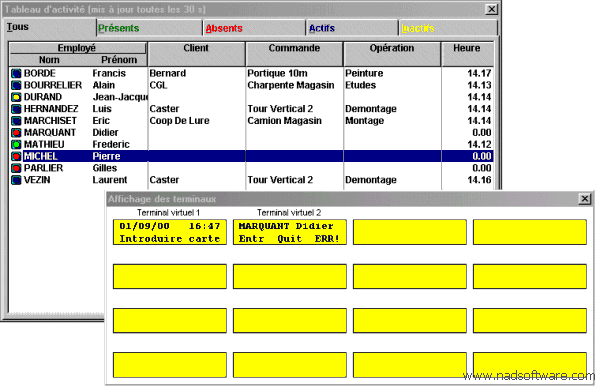Click the red status icon next to PARLIER

[x=16, y=168]
